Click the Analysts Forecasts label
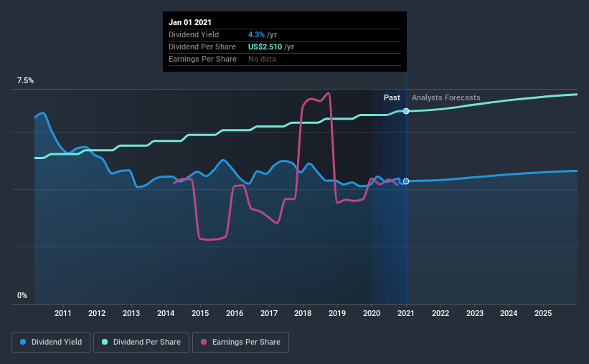This screenshot has width=589, height=364. pyautogui.click(x=446, y=97)
